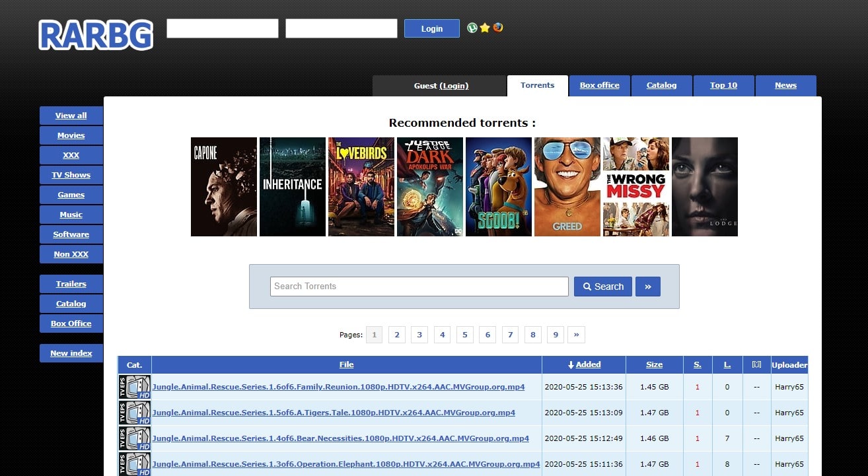Sort by leechers L. column header
Viewport: 868px width, 476px height.
pos(727,364)
